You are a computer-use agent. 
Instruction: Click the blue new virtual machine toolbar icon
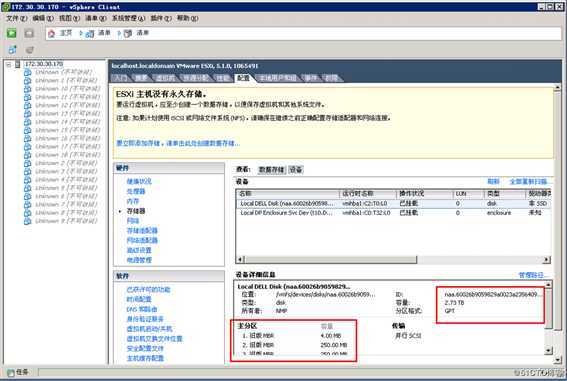(12, 50)
